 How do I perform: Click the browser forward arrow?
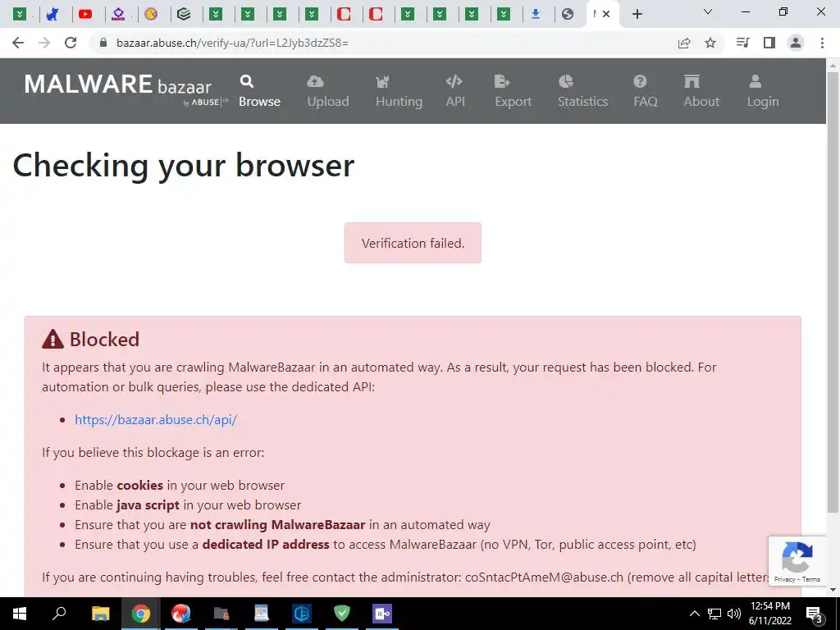click(x=44, y=43)
